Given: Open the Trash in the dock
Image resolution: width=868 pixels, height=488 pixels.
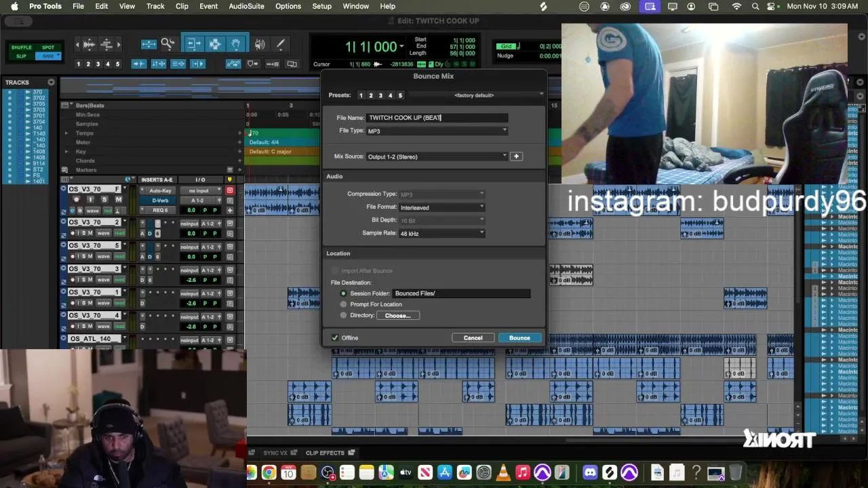Looking at the screenshot, I should pos(736,472).
